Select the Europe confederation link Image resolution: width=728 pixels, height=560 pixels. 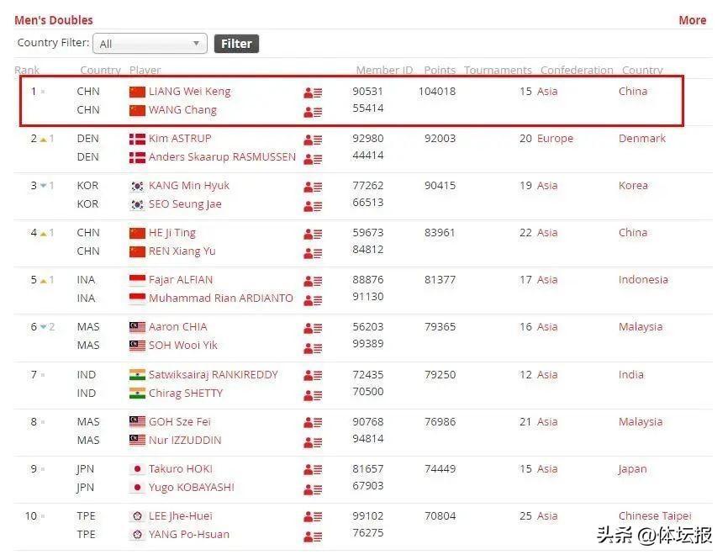[x=555, y=139]
